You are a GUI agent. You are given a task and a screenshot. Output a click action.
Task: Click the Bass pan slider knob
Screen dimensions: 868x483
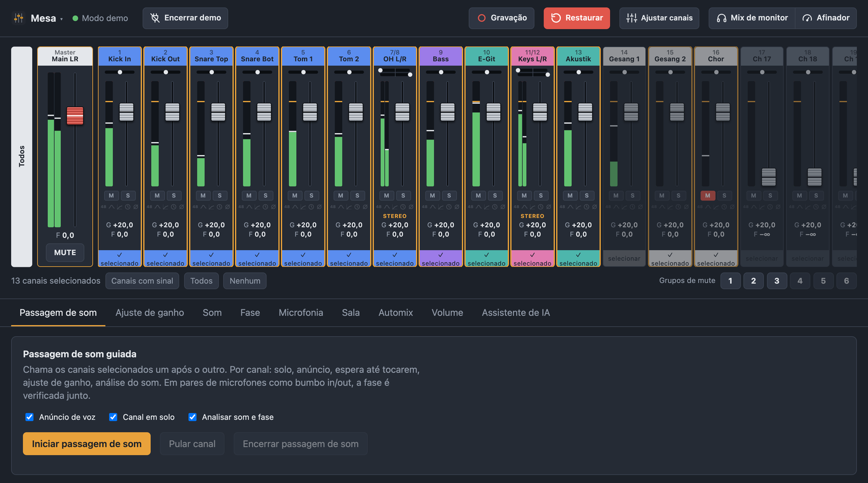(x=441, y=72)
